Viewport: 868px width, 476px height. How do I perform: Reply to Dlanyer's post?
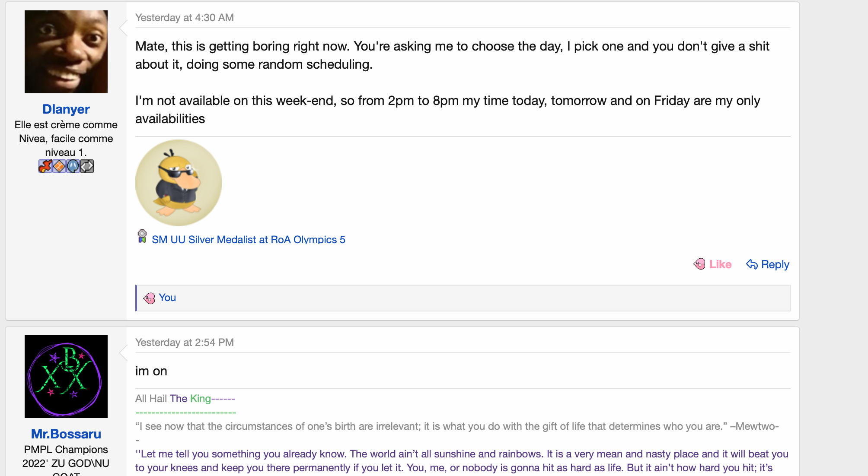tap(768, 264)
